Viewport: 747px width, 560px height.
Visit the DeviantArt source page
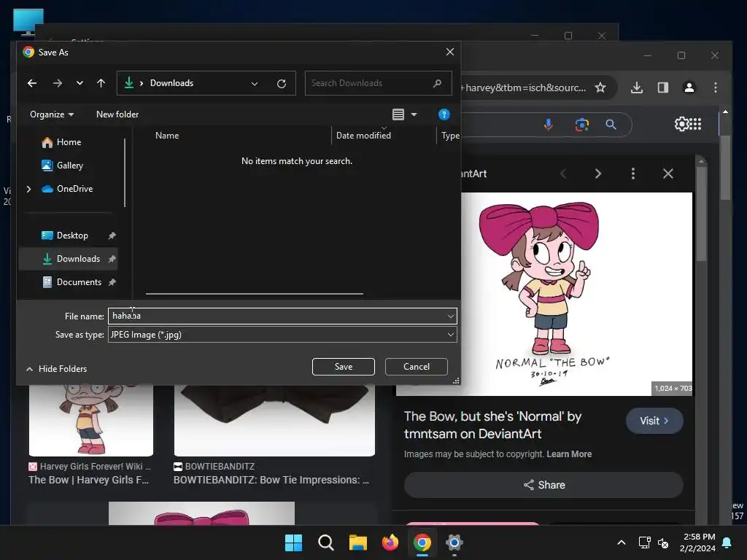[654, 421]
